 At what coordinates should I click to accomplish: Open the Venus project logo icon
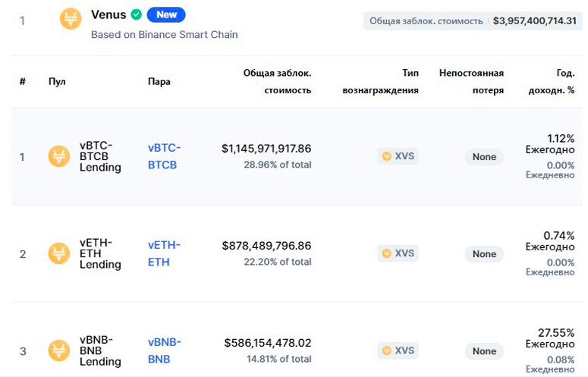71,19
